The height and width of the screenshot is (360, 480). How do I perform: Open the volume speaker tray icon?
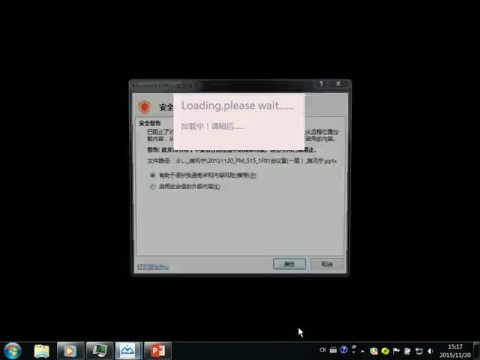pos(430,351)
